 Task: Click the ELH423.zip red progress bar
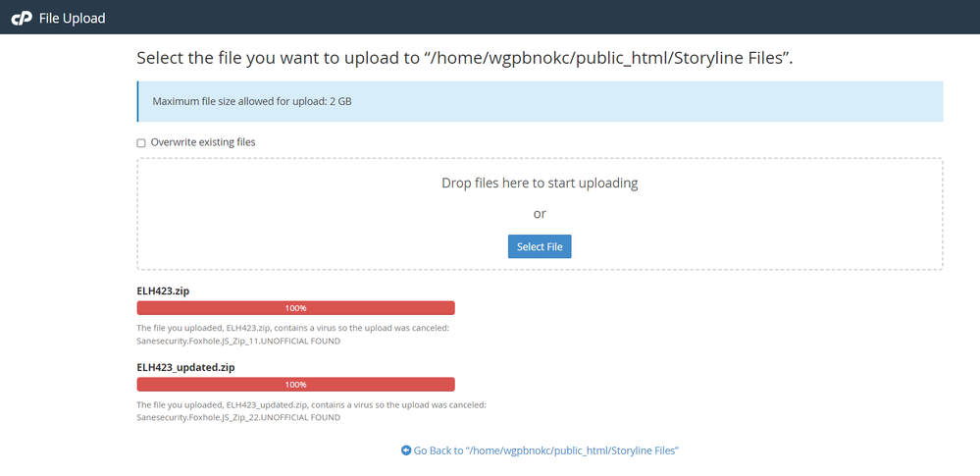(x=295, y=308)
